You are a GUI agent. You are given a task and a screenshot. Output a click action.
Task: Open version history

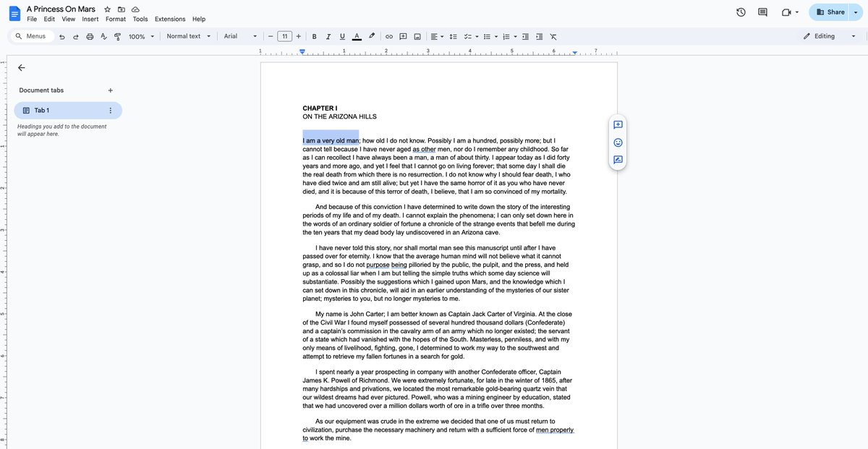741,12
